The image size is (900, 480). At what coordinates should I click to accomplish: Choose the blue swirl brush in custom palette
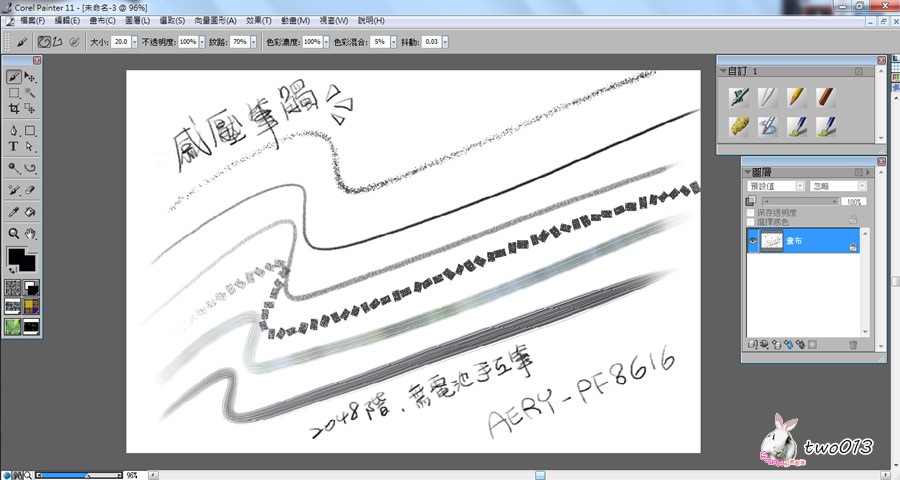(767, 126)
